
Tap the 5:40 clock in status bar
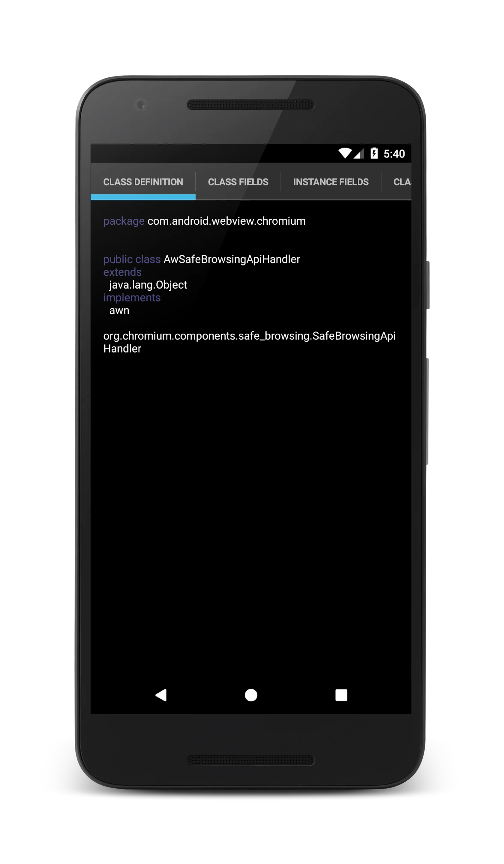coord(394,154)
